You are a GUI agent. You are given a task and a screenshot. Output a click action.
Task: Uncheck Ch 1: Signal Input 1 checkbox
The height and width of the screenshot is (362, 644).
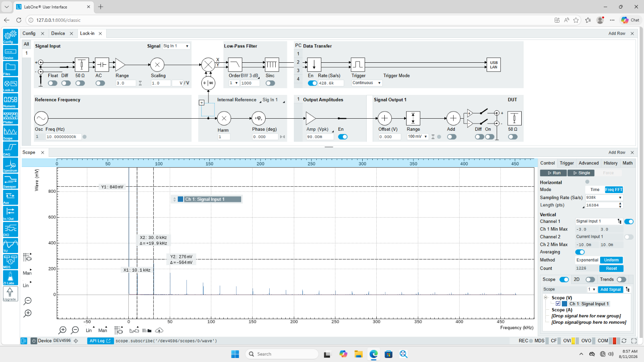558,304
